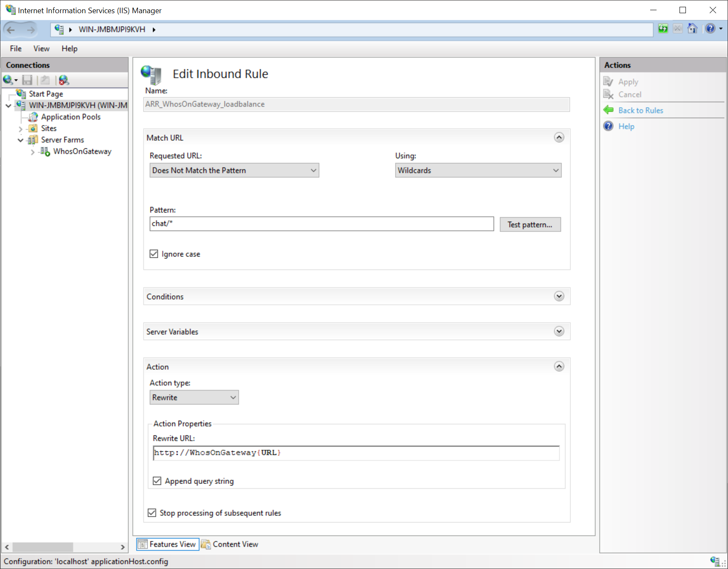Open the Help menu
Viewport: 728px width, 569px height.
click(69, 48)
